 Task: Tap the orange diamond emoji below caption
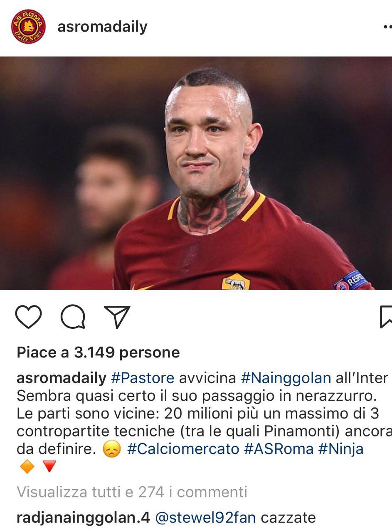pos(27,467)
